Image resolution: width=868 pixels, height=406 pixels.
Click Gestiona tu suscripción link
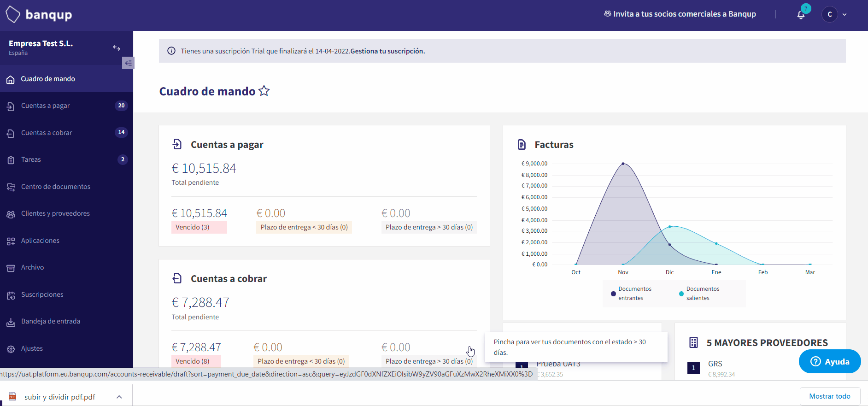pyautogui.click(x=387, y=51)
